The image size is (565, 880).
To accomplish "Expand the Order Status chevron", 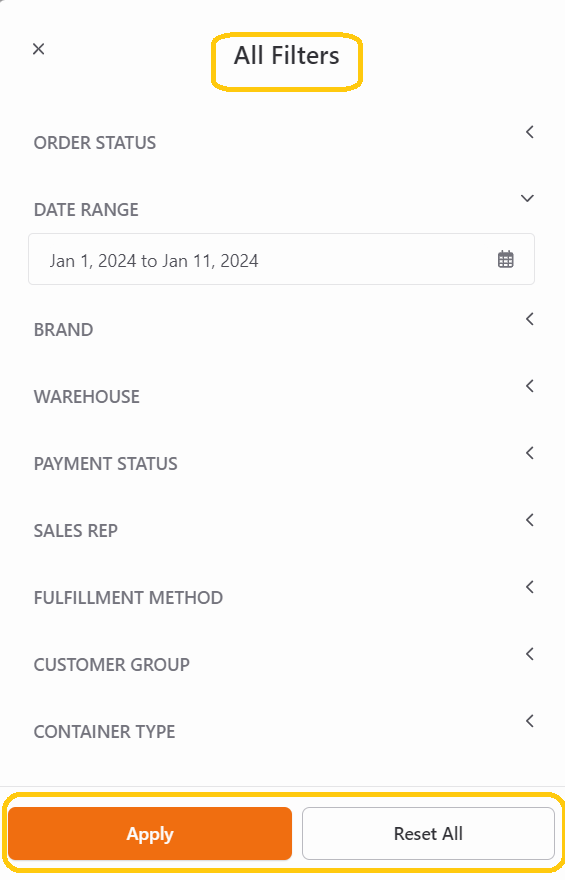I will [529, 132].
